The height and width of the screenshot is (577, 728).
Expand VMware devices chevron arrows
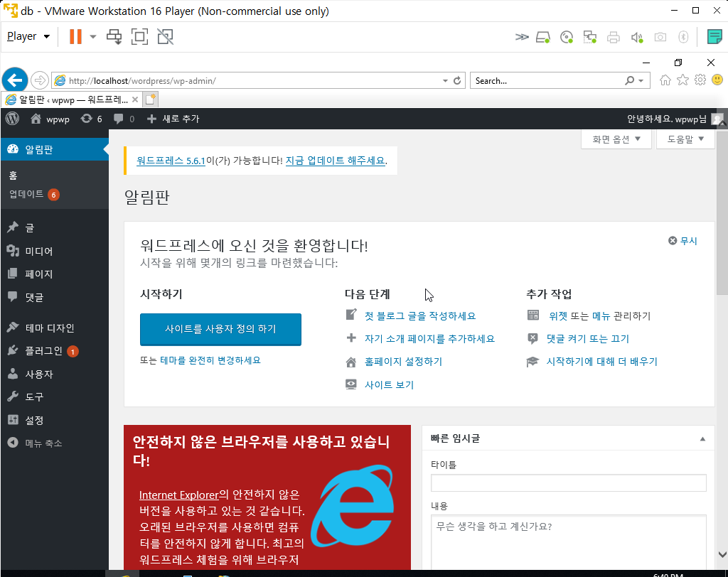[x=522, y=37]
